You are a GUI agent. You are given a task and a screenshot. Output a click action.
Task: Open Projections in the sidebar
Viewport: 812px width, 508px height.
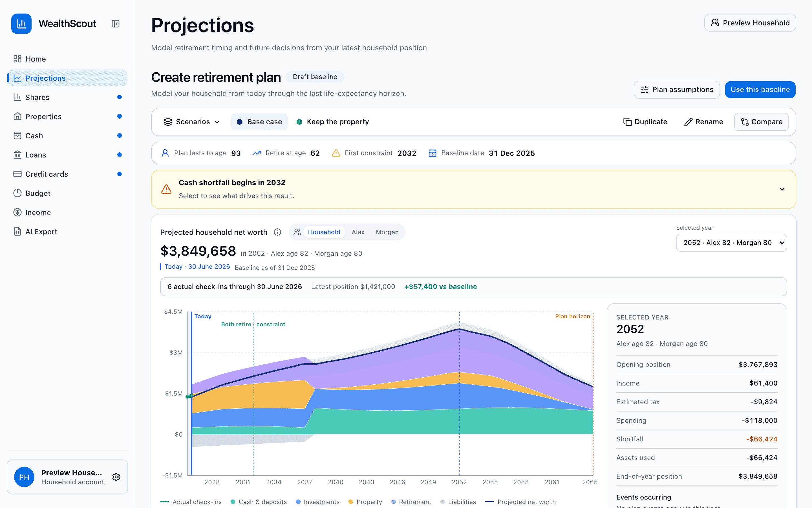coord(67,78)
